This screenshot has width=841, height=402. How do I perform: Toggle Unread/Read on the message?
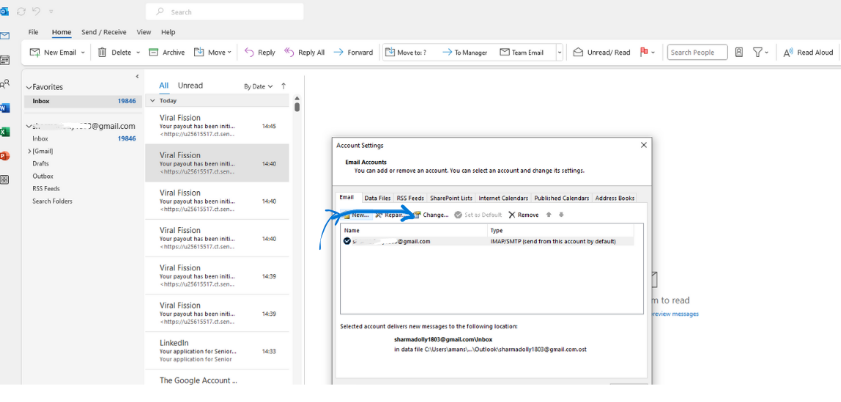coord(601,53)
